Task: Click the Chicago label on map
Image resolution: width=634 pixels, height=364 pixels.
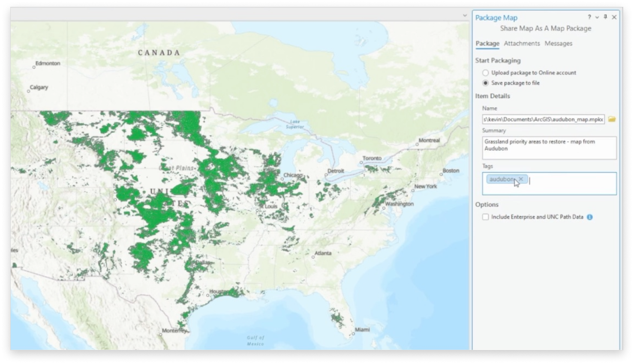Action: click(x=293, y=175)
